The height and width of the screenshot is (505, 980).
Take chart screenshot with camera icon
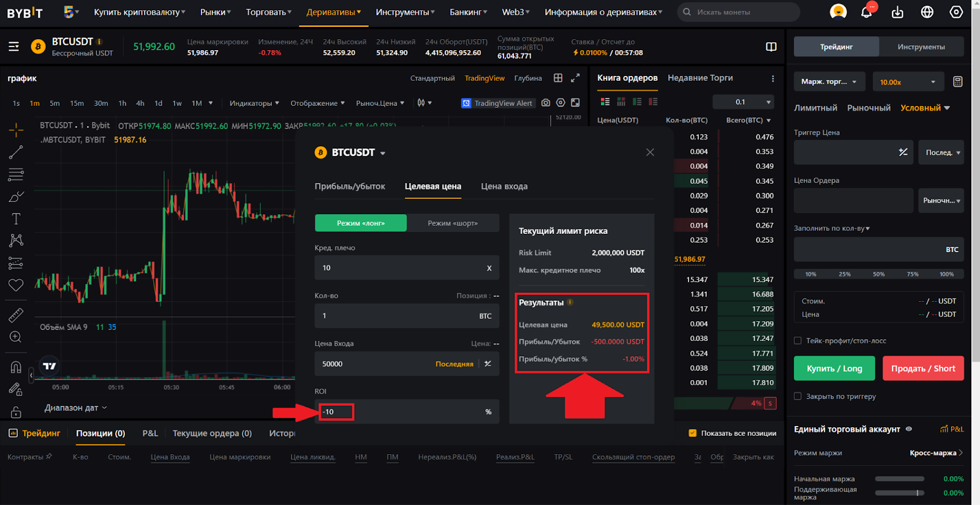click(546, 103)
